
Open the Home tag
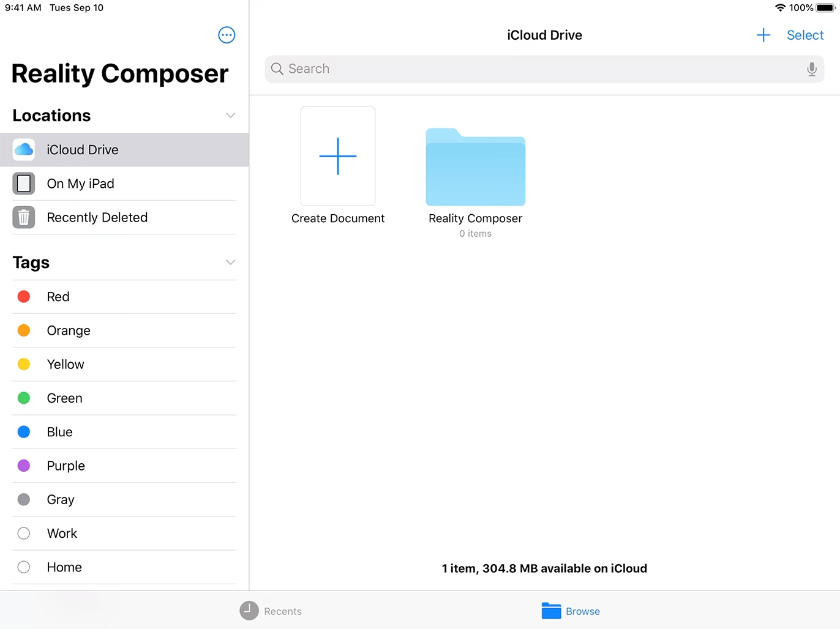[124, 567]
